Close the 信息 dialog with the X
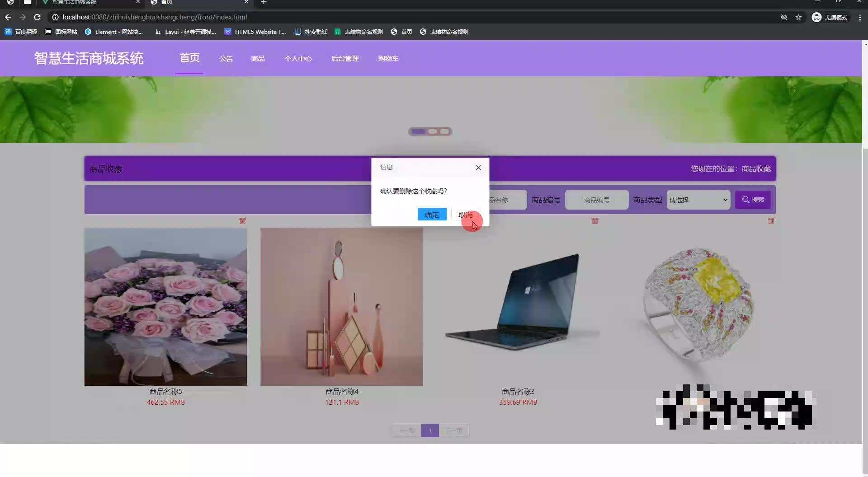868x477 pixels. tap(478, 168)
